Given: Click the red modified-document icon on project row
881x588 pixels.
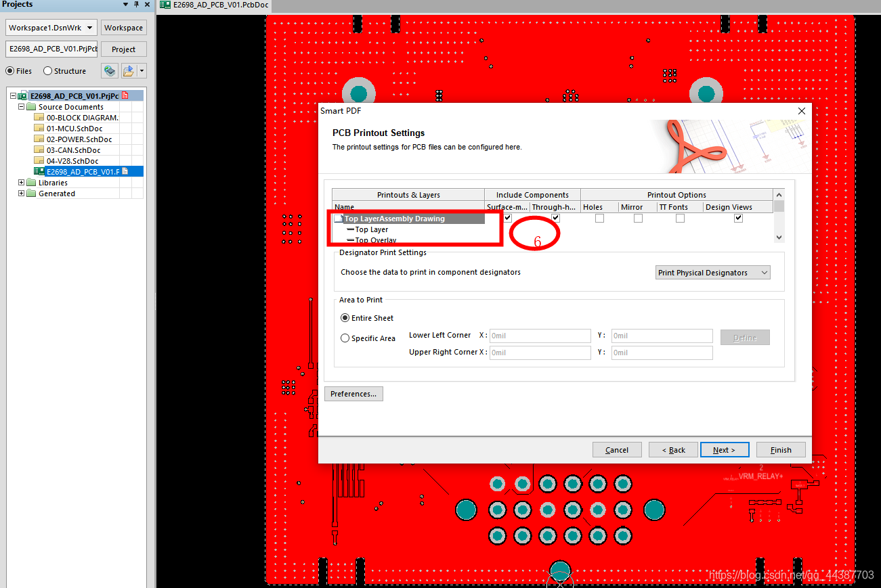Looking at the screenshot, I should point(125,96).
